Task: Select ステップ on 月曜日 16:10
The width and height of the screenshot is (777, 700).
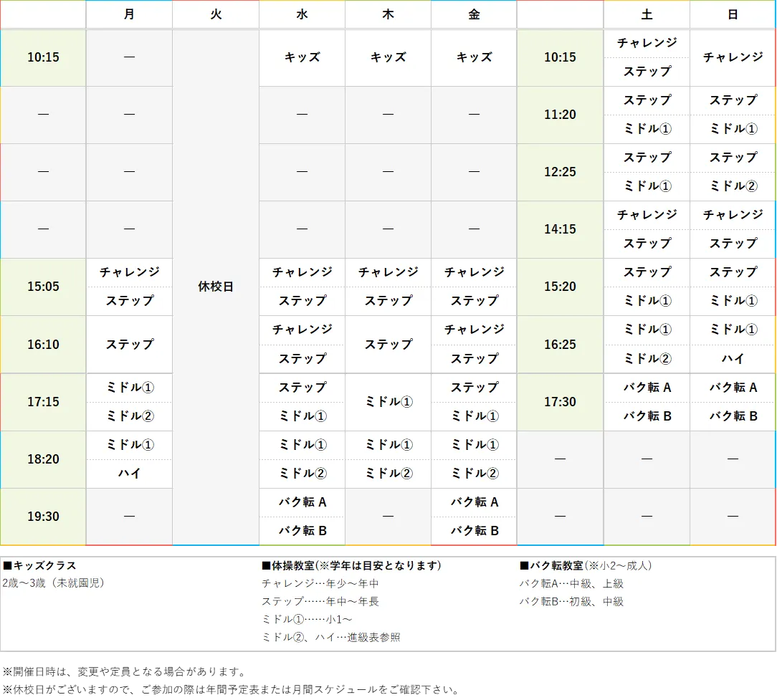Action: point(129,344)
